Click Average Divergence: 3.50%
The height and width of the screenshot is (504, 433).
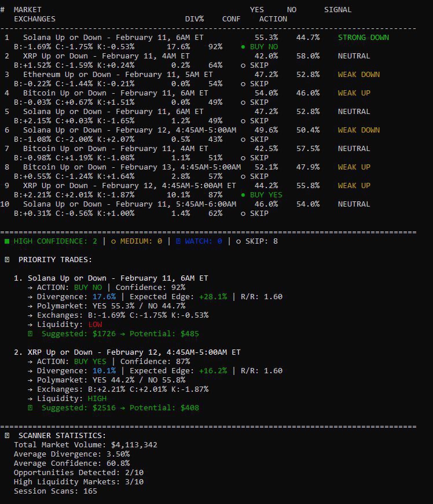(72, 454)
